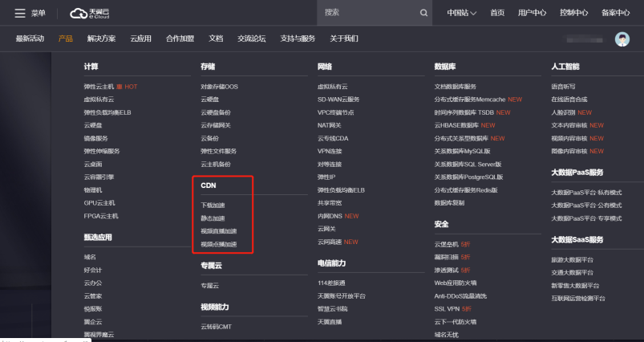Image resolution: width=644 pixels, height=342 pixels.
Task: Click the search magnifier icon
Action: (x=423, y=13)
